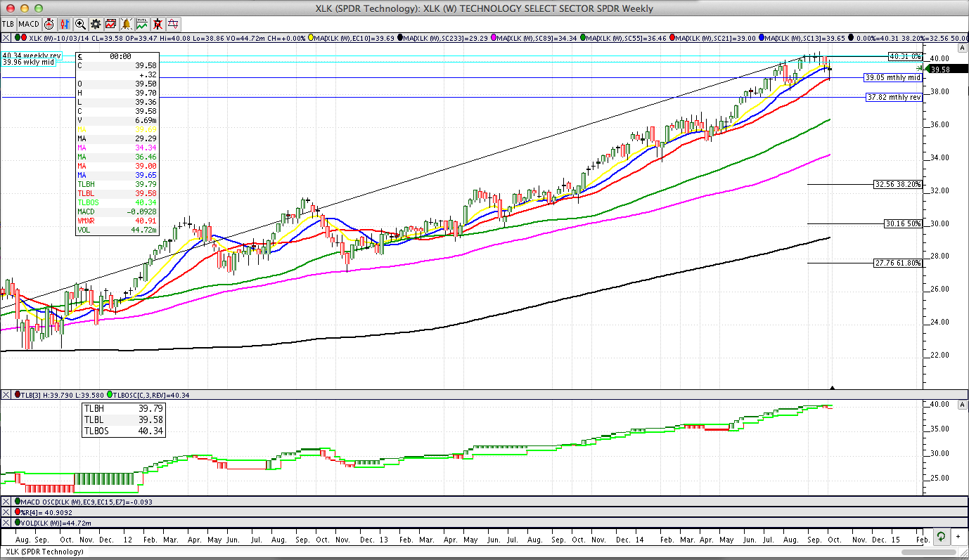Click the chart templates window icon
The width and height of the screenshot is (969, 560).
point(111,24)
